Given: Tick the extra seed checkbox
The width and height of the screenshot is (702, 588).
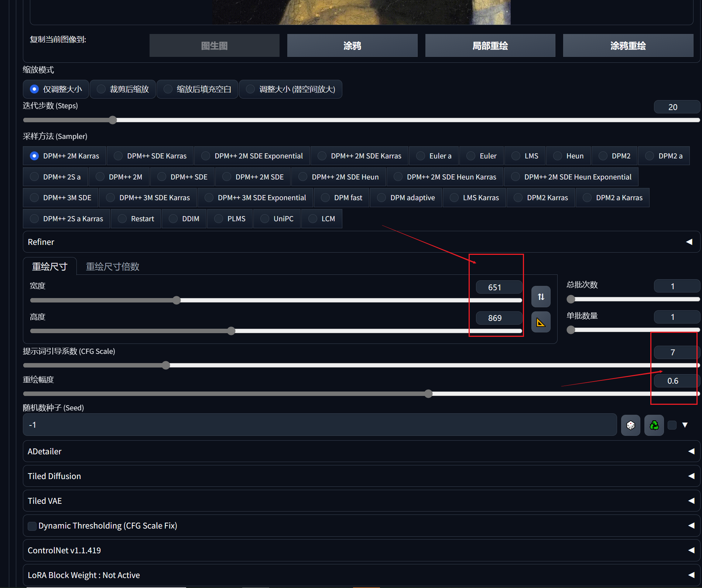Looking at the screenshot, I should [672, 425].
